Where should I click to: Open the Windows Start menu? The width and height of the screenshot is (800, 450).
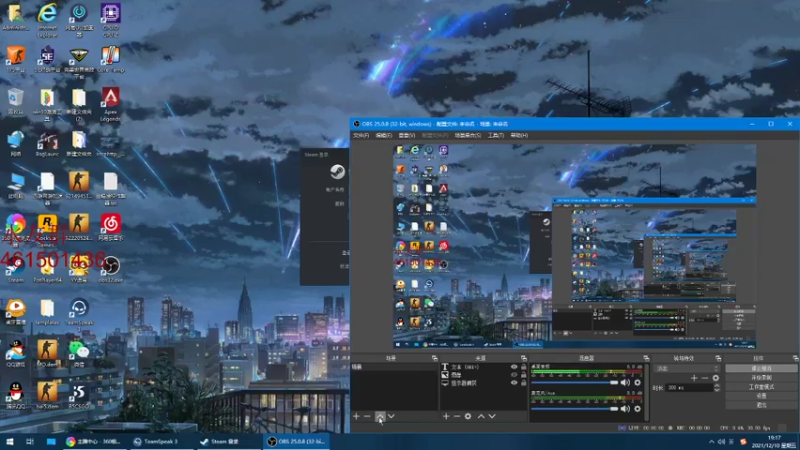10,442
